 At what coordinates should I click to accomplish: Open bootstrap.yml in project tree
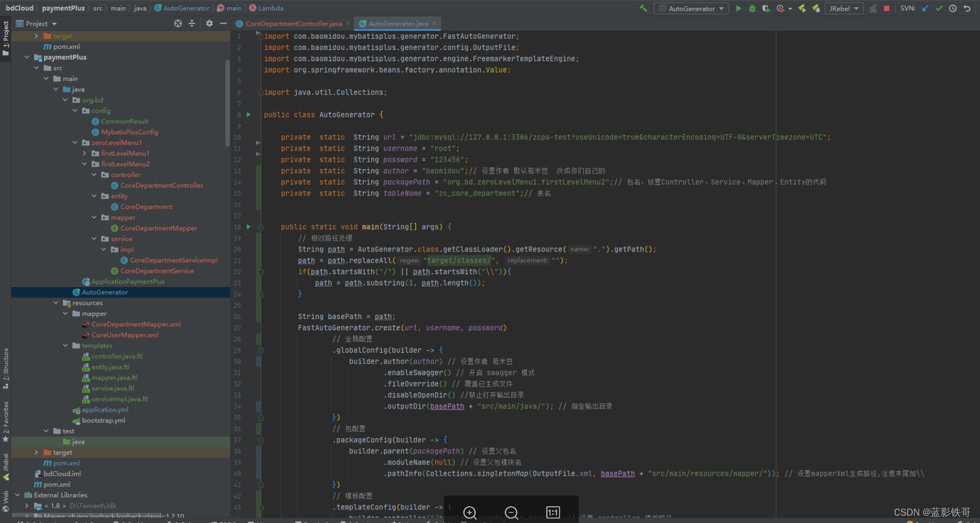tap(103, 420)
